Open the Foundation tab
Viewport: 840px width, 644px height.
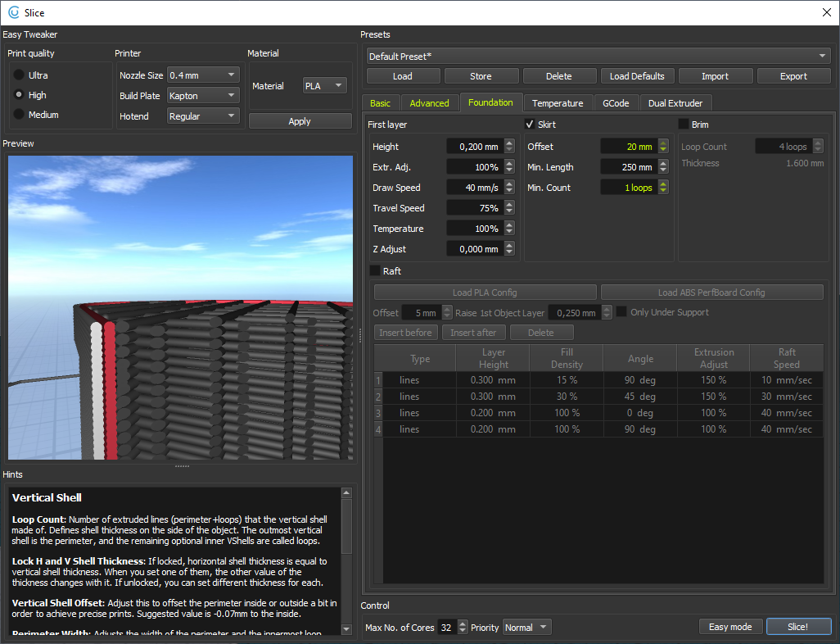[490, 102]
